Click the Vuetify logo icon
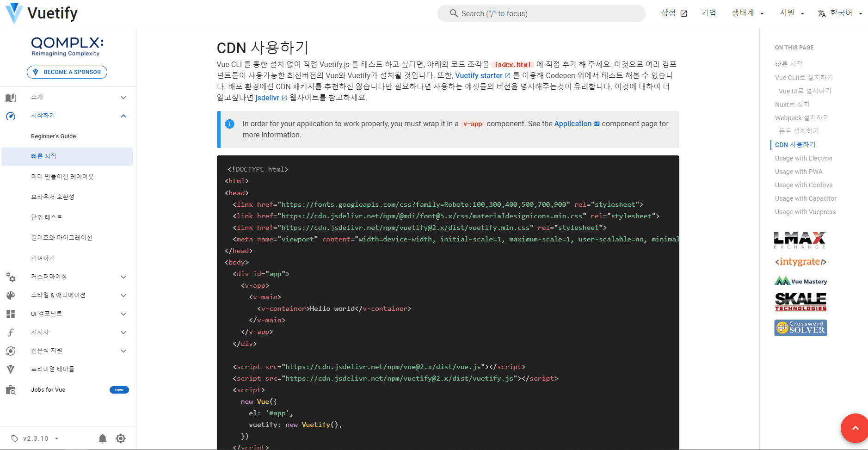 [14, 13]
